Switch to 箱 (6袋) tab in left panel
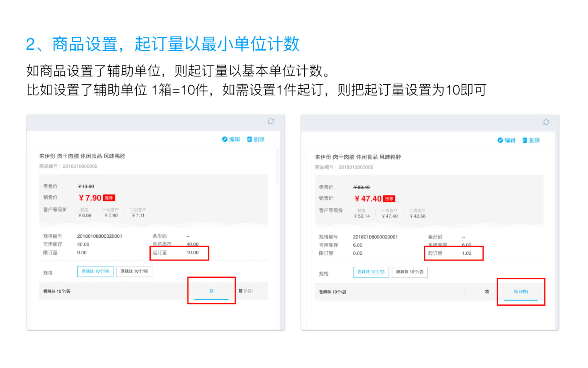This screenshot has height=368, width=588. tap(245, 291)
